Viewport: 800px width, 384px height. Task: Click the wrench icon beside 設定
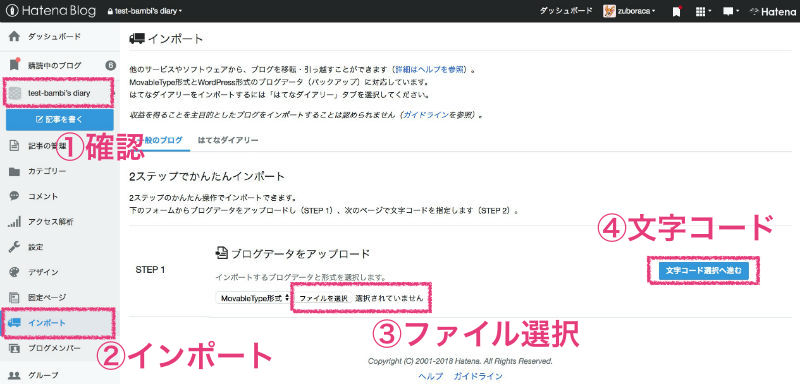pos(14,247)
